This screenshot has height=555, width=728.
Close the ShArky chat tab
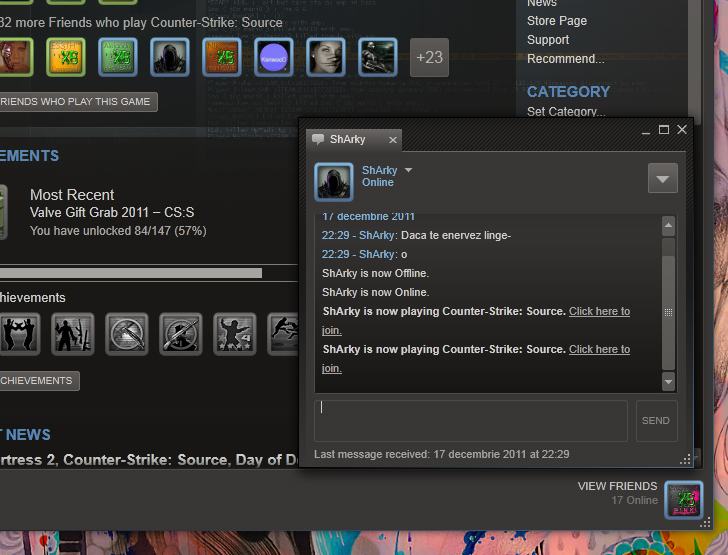[393, 140]
